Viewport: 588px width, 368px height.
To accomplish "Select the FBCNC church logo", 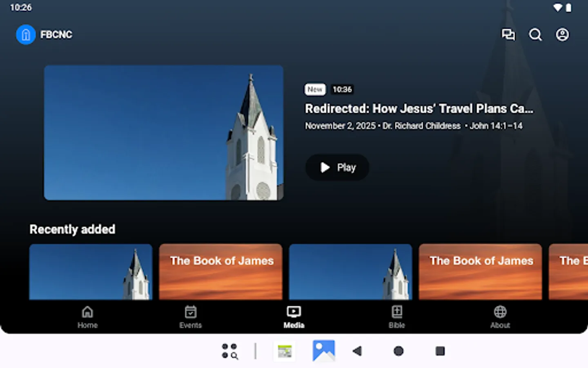I will tap(26, 34).
